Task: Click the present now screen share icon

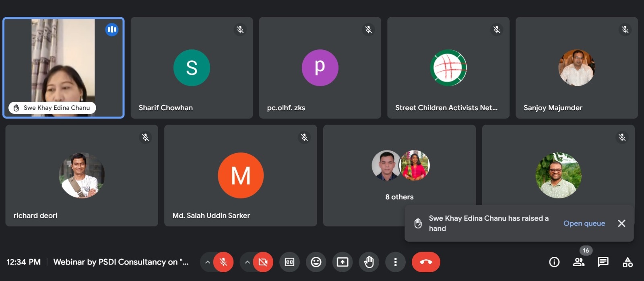Action: [x=343, y=262]
